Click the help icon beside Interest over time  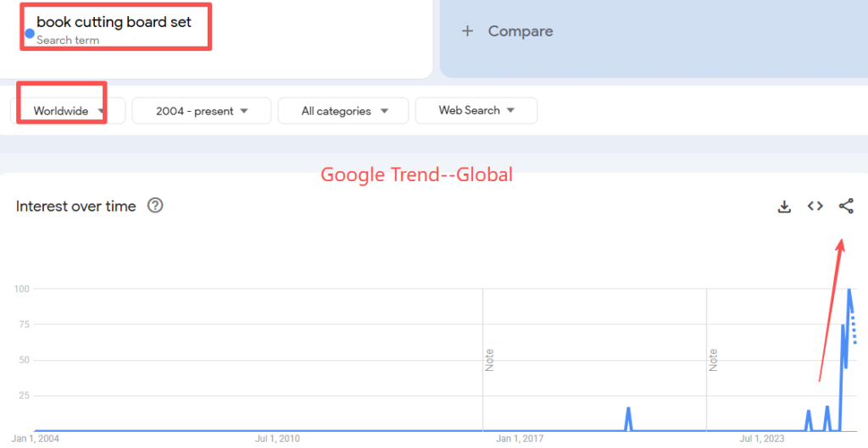155,206
